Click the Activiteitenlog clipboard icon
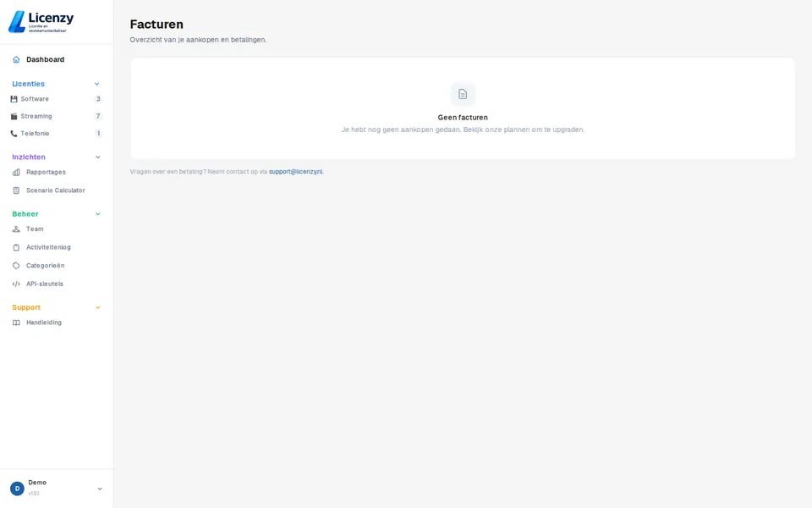The image size is (812, 508). point(16,247)
